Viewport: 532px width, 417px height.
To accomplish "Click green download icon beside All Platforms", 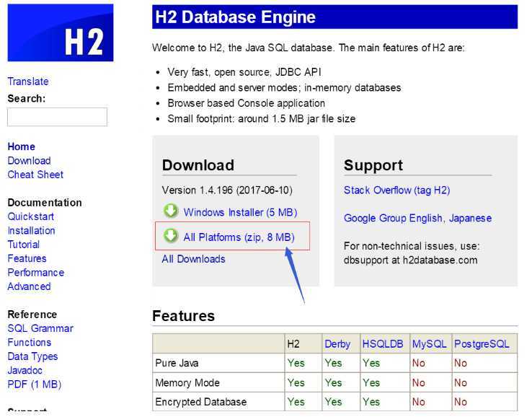I will (x=171, y=236).
